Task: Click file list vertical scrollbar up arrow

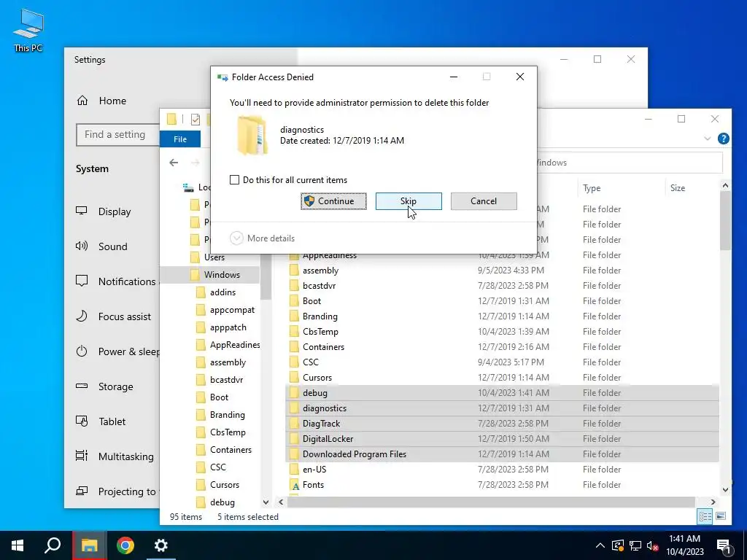Action: click(x=725, y=186)
